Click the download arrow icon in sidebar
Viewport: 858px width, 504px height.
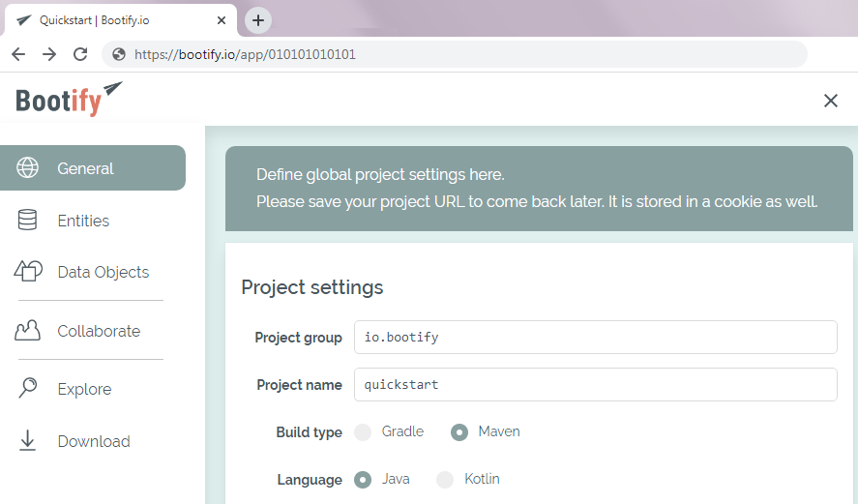[x=27, y=440]
